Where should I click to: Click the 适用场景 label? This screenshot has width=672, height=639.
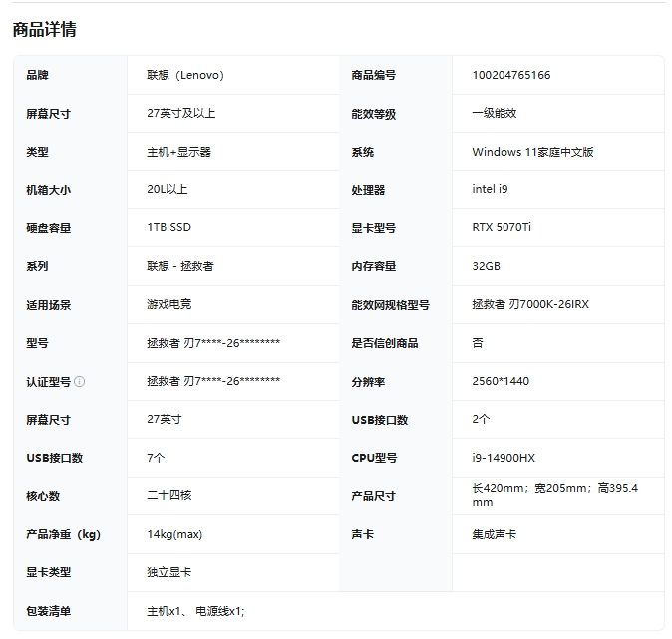coord(49,305)
